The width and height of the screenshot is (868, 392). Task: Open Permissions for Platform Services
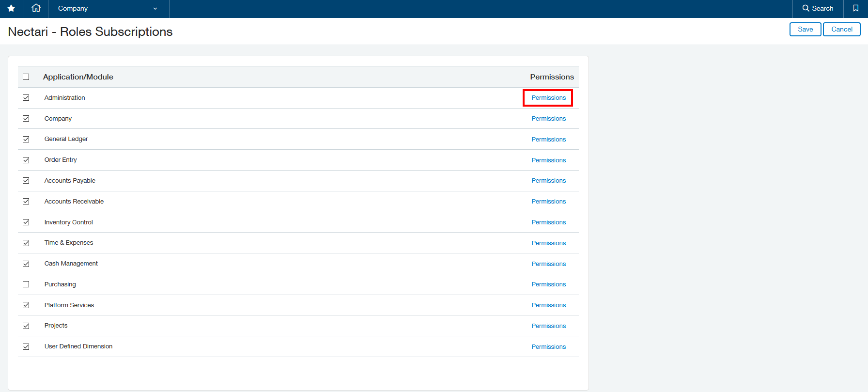click(548, 305)
